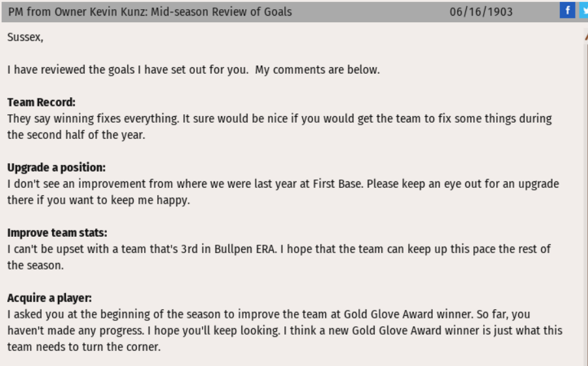The height and width of the screenshot is (366, 588).
Task: Click the "3rd in Bullpen ERA" sentence
Action: (274, 249)
